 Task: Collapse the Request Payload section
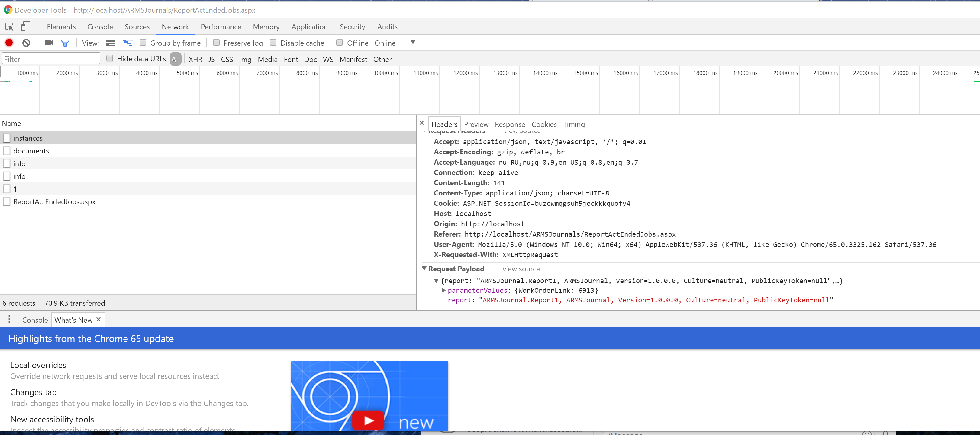coord(424,268)
